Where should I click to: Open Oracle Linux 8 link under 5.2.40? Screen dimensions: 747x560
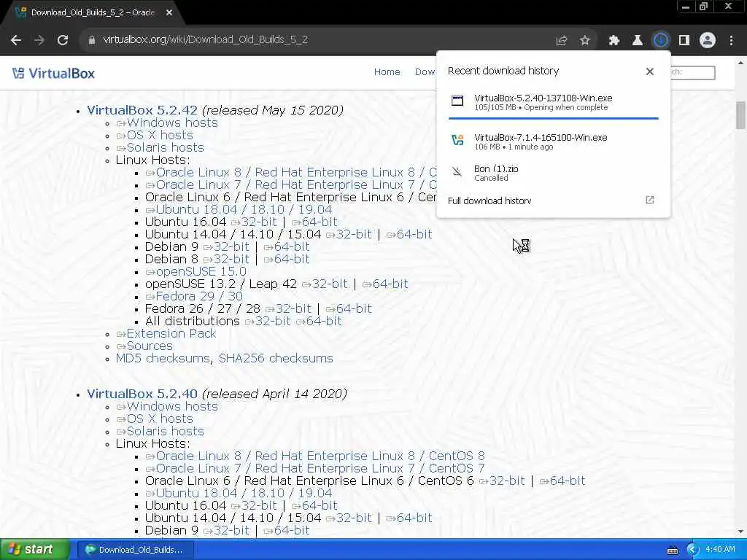pyautogui.click(x=315, y=456)
